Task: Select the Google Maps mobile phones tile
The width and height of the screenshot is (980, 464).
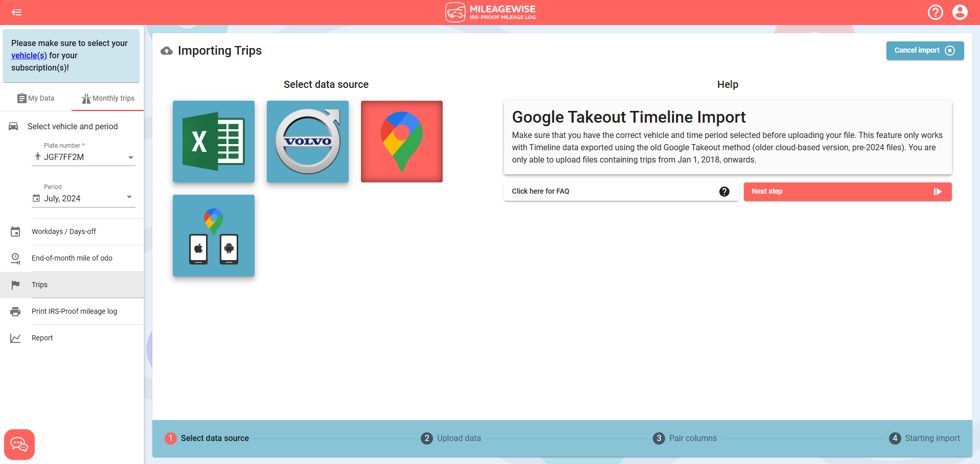Action: pyautogui.click(x=214, y=236)
